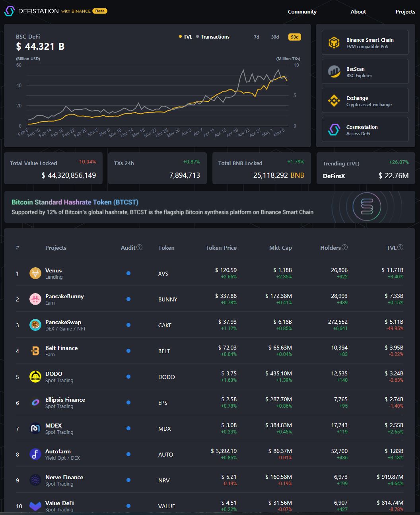
Task: Click the MDEX project logo
Action: [x=35, y=428]
